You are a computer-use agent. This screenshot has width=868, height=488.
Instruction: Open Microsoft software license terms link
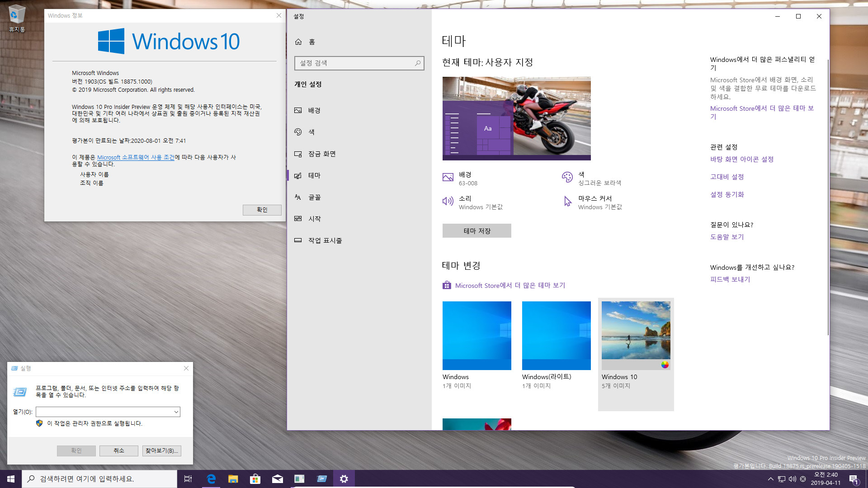tap(136, 158)
